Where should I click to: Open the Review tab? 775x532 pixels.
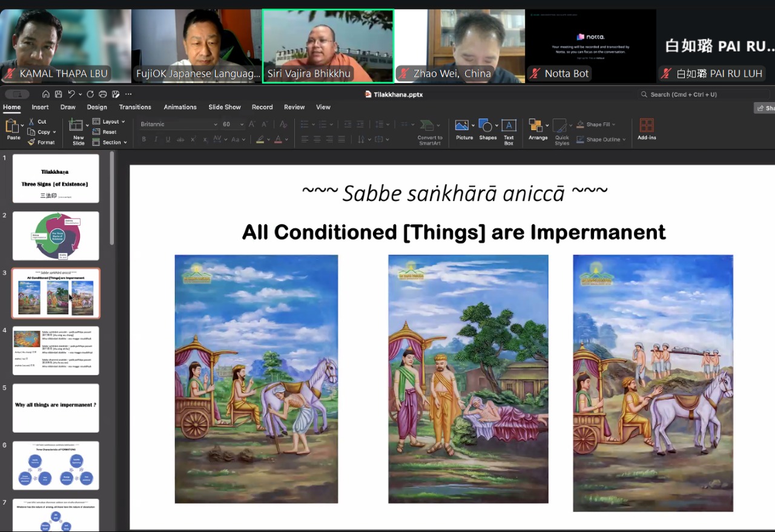[x=294, y=107]
